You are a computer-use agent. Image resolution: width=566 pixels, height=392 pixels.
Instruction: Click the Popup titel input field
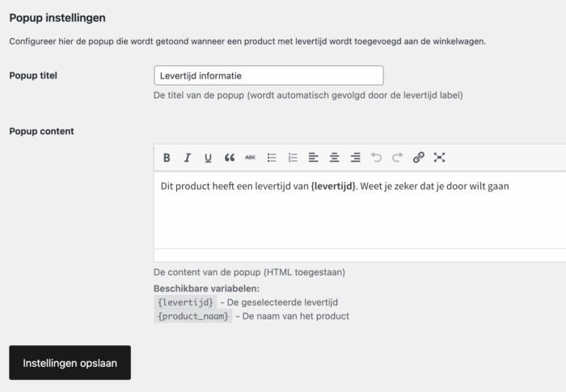[x=268, y=76]
